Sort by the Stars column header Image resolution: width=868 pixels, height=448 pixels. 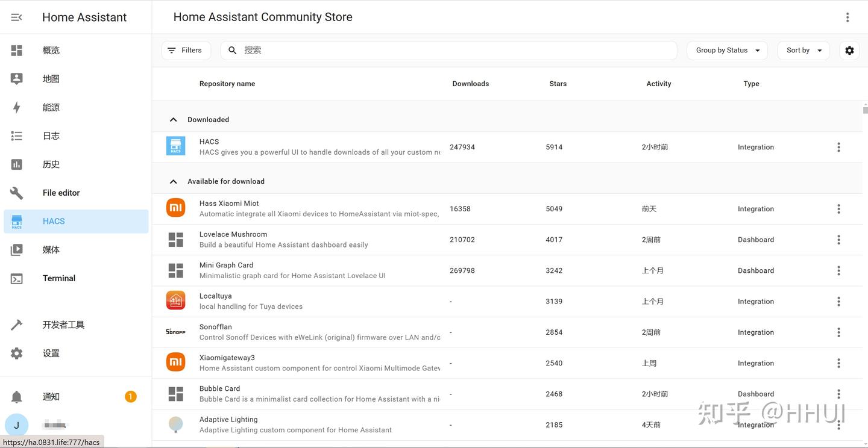[x=558, y=84]
